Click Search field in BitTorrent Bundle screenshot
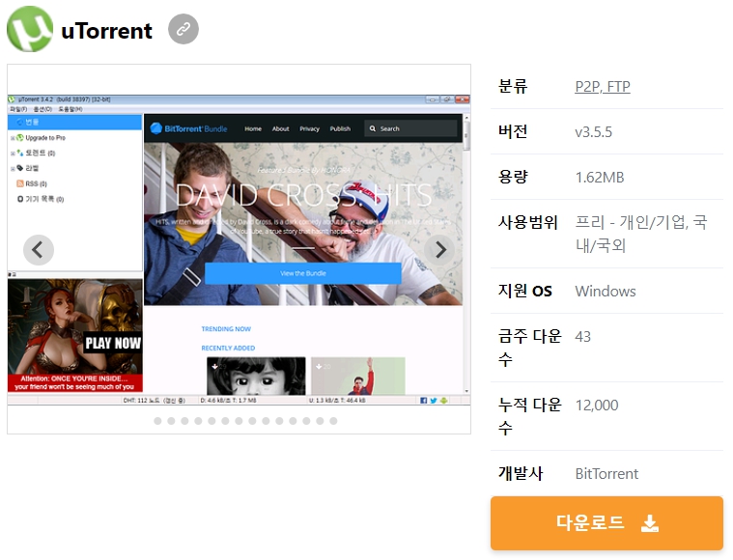 click(410, 128)
